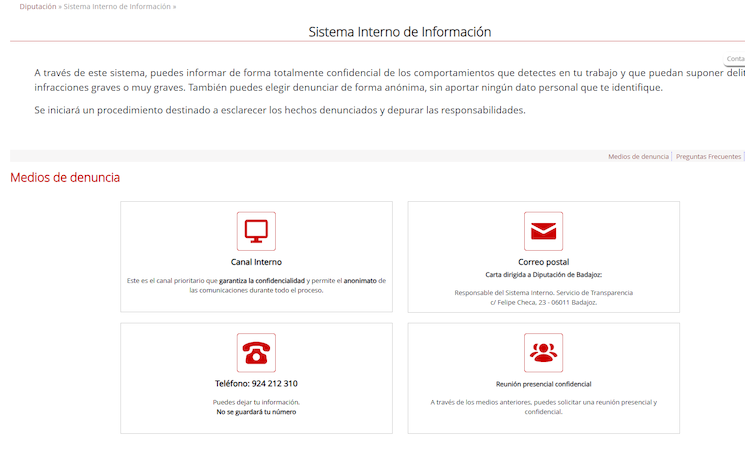Click Carta dirigida a Diputación de Badajoz text
The height and width of the screenshot is (450, 745).
tap(543, 274)
